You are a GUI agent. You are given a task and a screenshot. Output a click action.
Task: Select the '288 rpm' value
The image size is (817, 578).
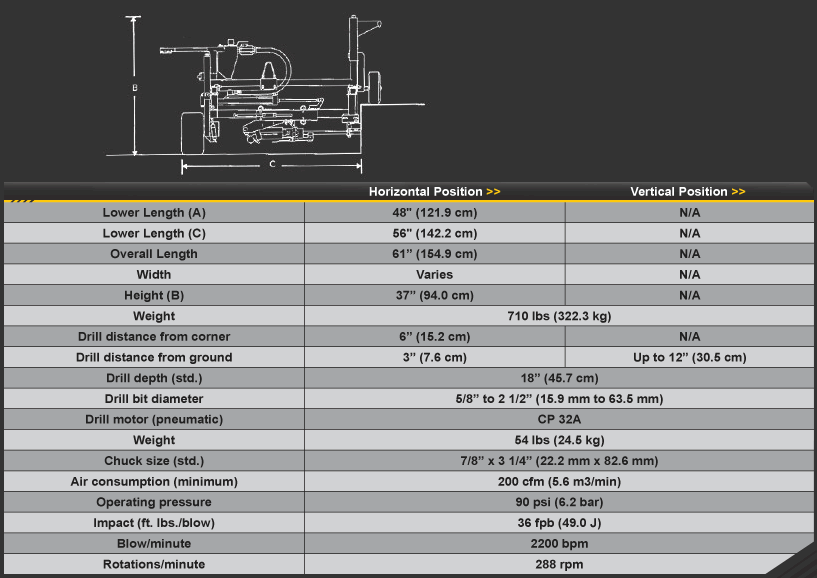(559, 564)
